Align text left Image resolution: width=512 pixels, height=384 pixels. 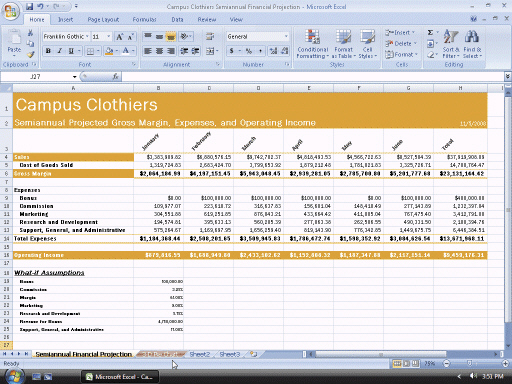click(148, 51)
